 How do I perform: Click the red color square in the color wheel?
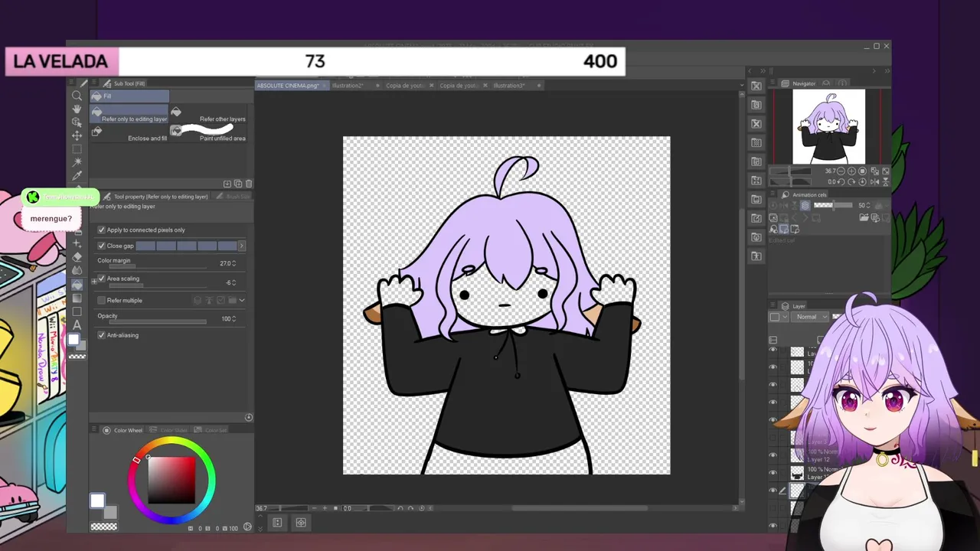(171, 480)
